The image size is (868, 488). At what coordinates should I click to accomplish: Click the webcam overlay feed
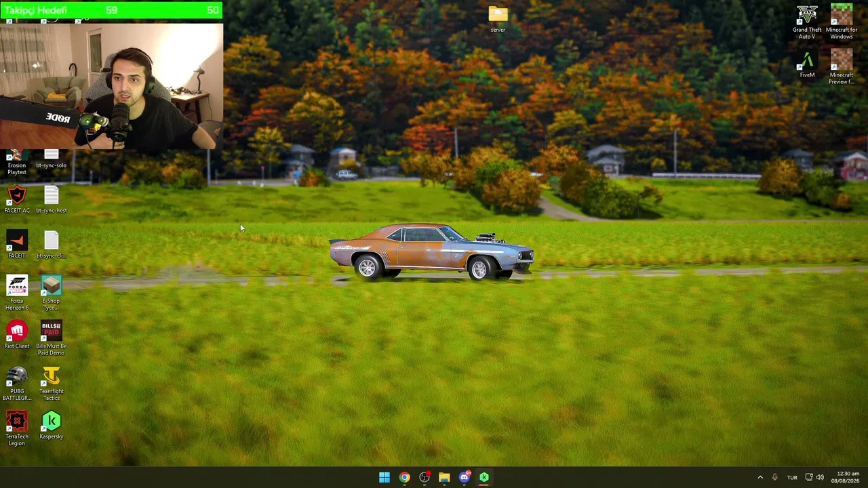[x=111, y=86]
